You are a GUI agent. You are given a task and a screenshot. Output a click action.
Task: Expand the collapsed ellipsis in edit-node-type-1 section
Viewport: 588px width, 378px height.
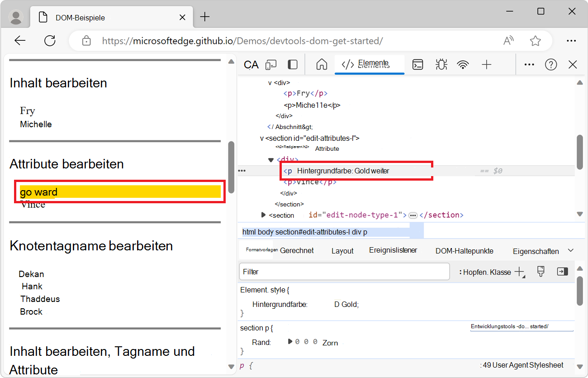413,215
